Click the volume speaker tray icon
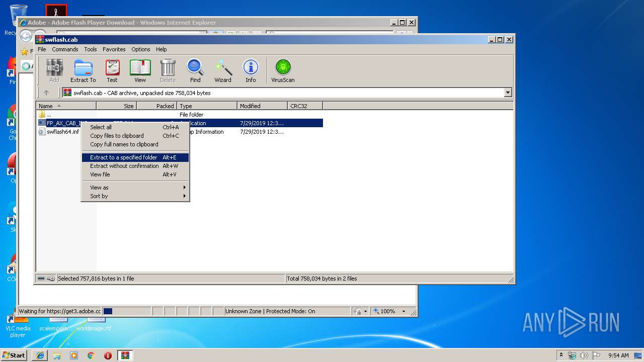The width and height of the screenshot is (644, 362). click(x=584, y=355)
